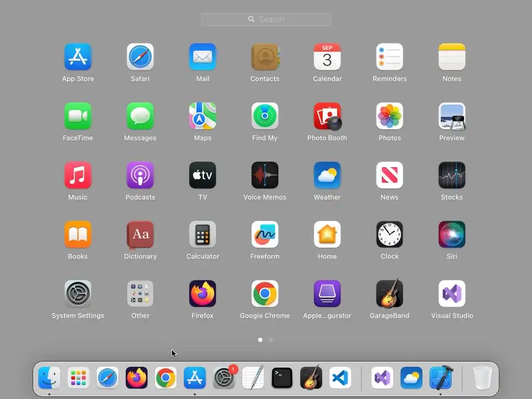Open the Apple TV app

[x=203, y=175]
